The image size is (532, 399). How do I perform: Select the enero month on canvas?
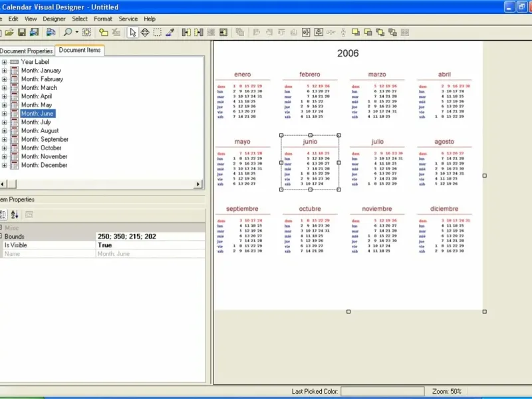pos(243,95)
